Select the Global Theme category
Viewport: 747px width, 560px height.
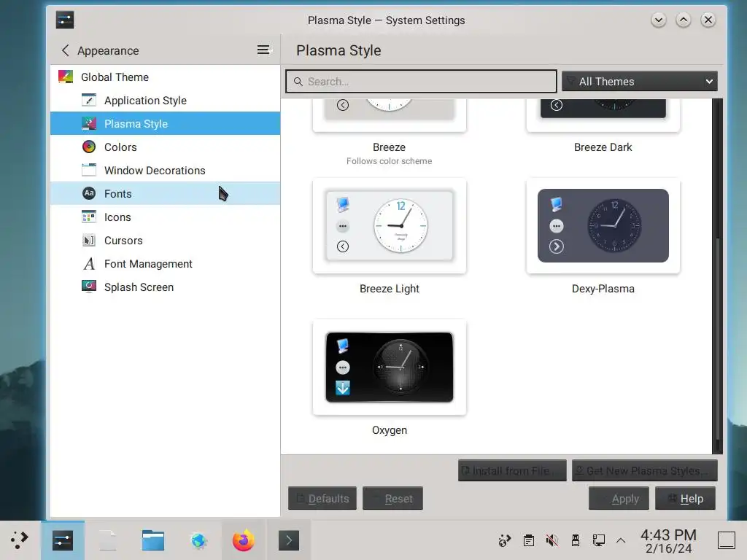165,77
